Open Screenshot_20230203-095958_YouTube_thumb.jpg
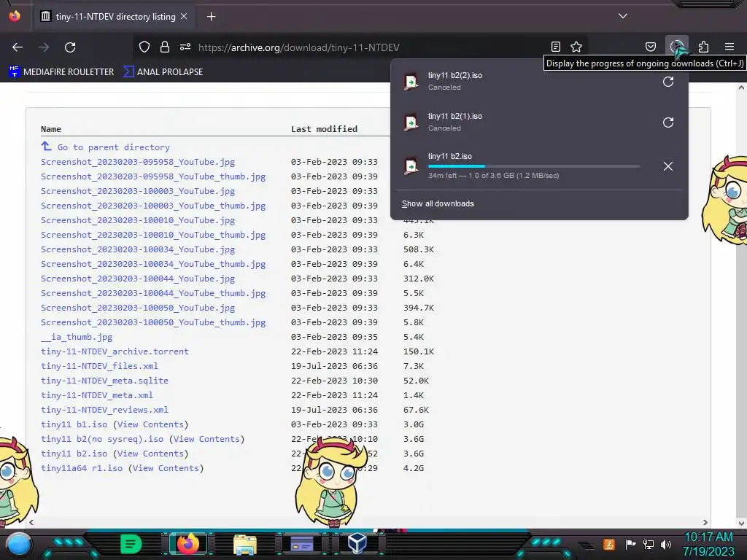747x560 pixels. pos(153,176)
